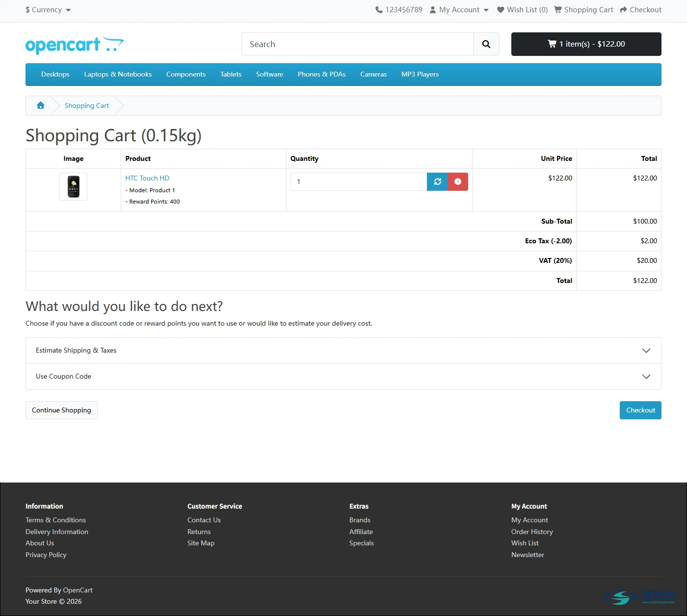Image resolution: width=687 pixels, height=616 pixels.
Task: Open the cart summary button showing $122.00
Action: point(586,44)
